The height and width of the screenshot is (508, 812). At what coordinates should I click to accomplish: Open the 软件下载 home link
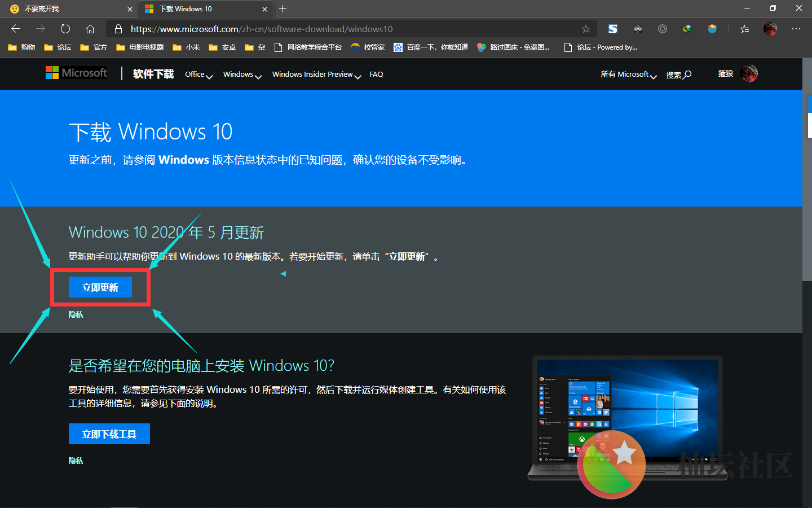(x=153, y=74)
